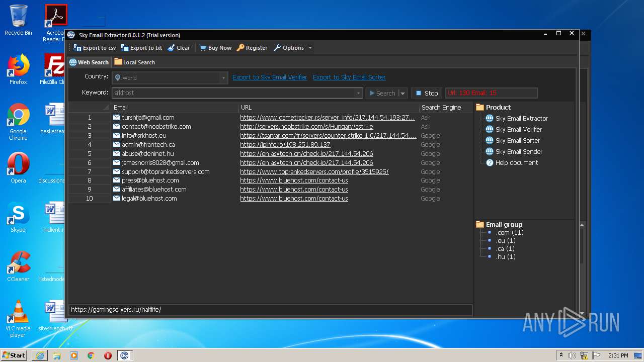Viewport: 644px width, 362px height.
Task: Click the envelope icon beside press@bluehost.com
Action: point(117,180)
